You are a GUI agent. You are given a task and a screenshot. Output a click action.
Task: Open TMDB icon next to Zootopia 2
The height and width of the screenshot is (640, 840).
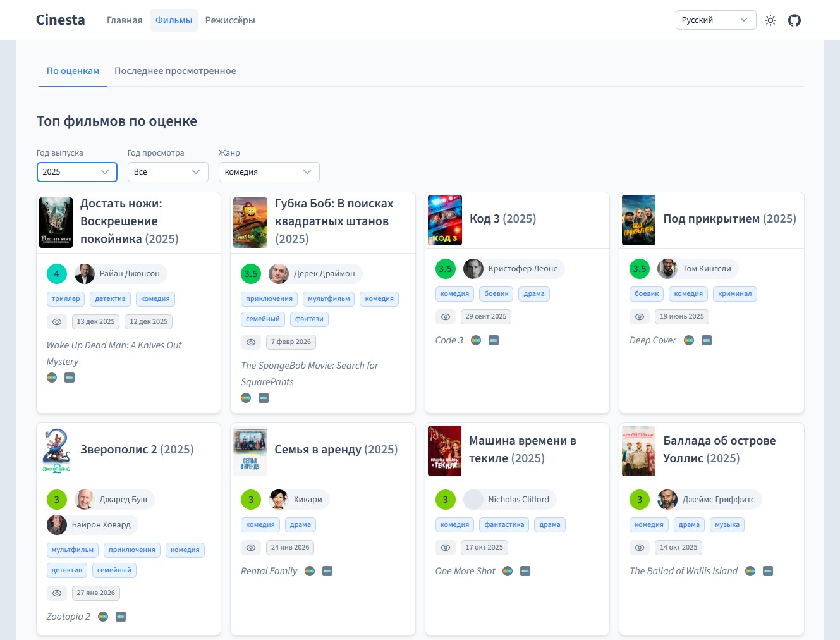(x=121, y=617)
